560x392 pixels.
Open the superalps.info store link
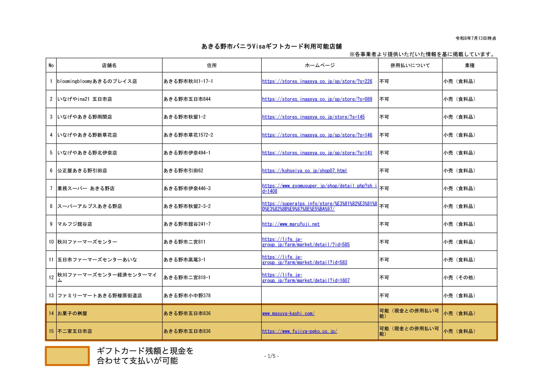pyautogui.click(x=320, y=206)
